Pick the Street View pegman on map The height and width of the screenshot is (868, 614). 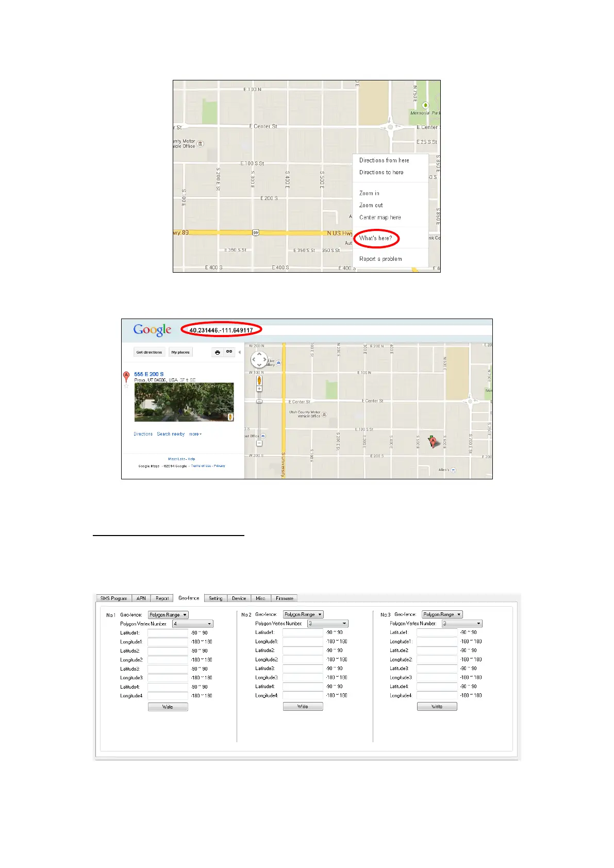(259, 381)
